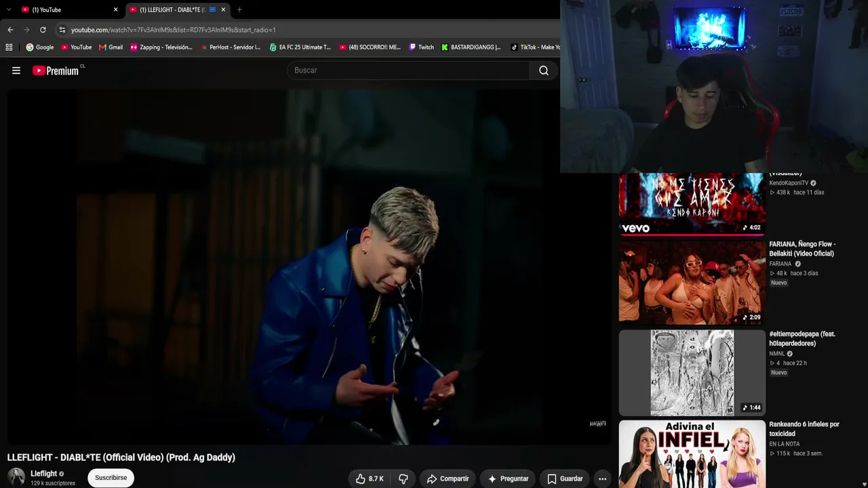
Task: Click the browser forward arrow
Action: (x=26, y=30)
